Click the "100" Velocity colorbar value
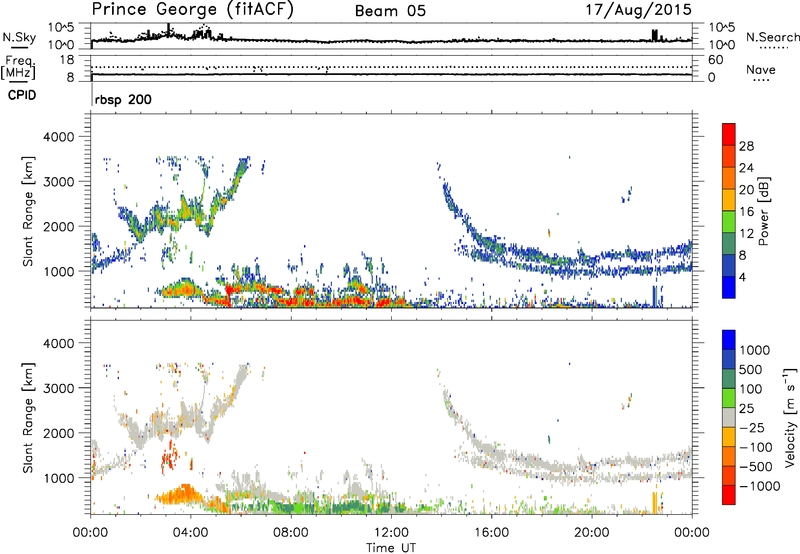 pyautogui.click(x=751, y=389)
